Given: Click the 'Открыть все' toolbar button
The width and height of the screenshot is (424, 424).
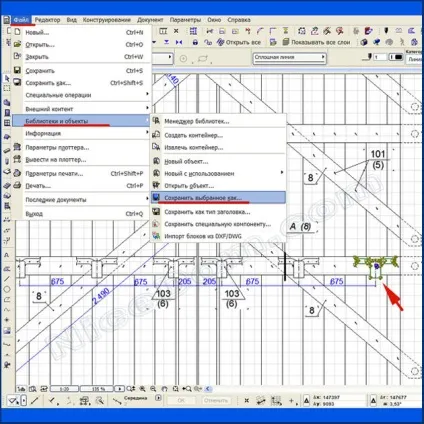Looking at the screenshot, I should [x=239, y=42].
